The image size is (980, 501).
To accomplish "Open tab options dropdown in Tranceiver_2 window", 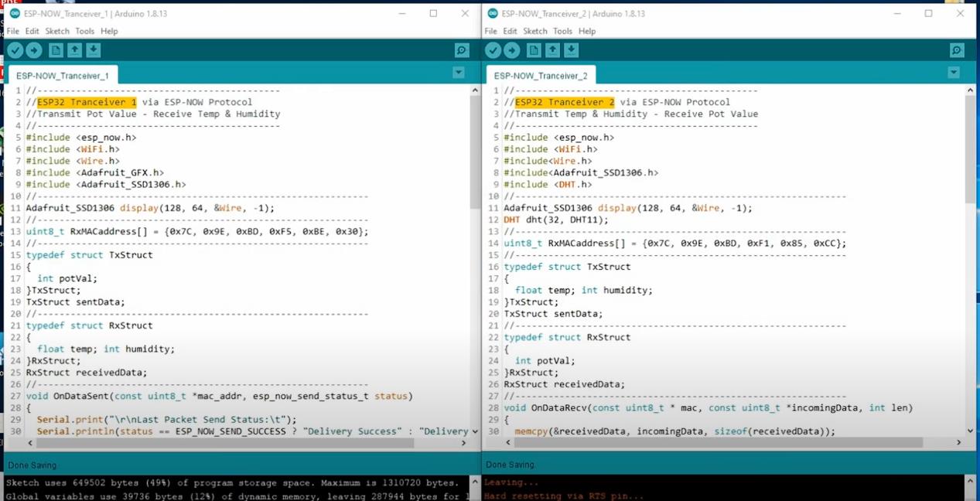I will point(954,73).
